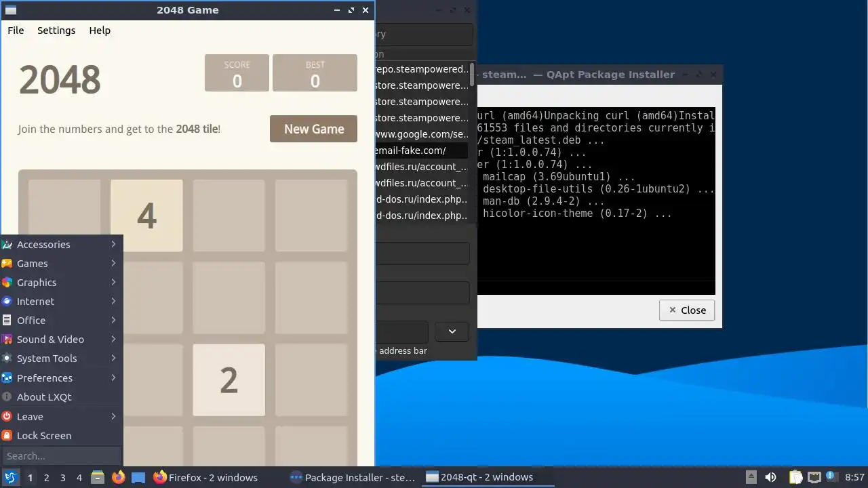Click the BEST score box

(x=315, y=73)
